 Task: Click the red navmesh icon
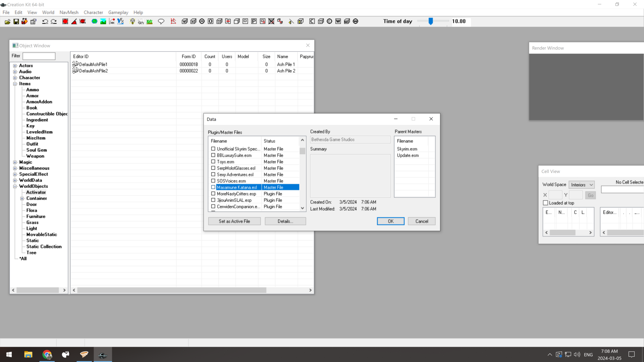(x=173, y=21)
